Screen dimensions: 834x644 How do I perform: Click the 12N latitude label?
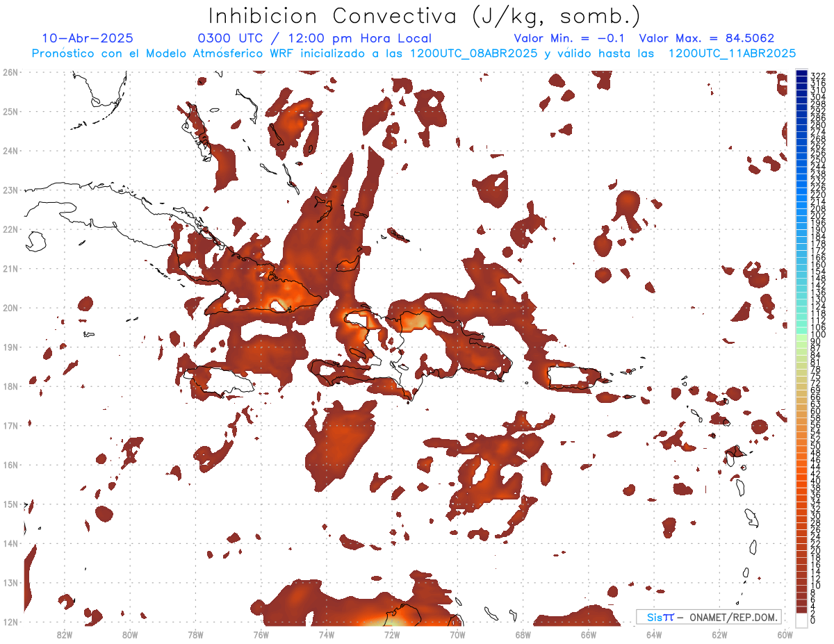10,622
